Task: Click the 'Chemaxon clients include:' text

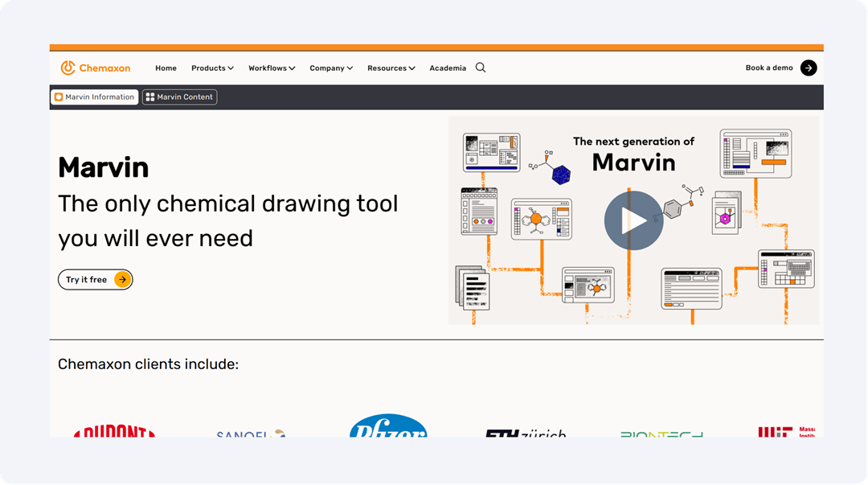Action: point(149,364)
